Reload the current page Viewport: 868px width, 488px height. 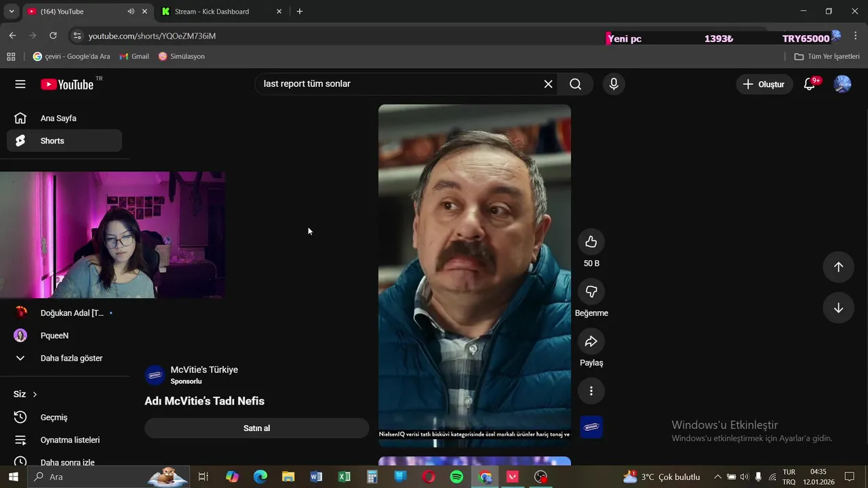pyautogui.click(x=53, y=36)
